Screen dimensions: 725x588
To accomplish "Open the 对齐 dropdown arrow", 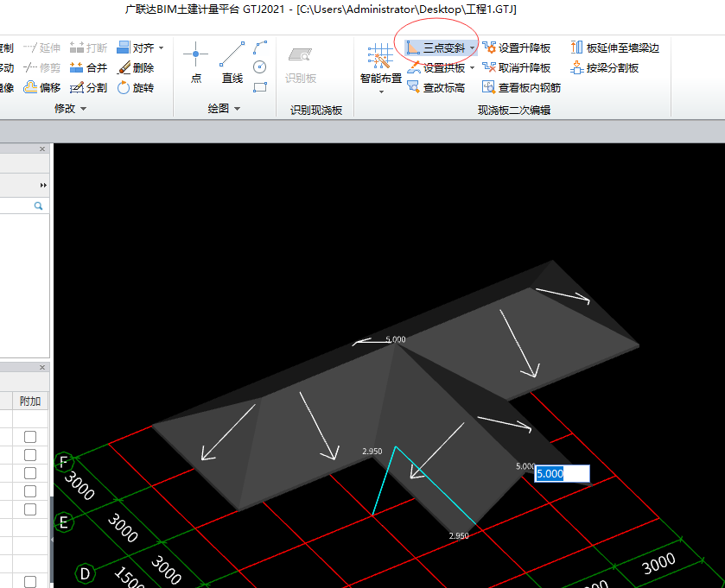I will tap(162, 47).
